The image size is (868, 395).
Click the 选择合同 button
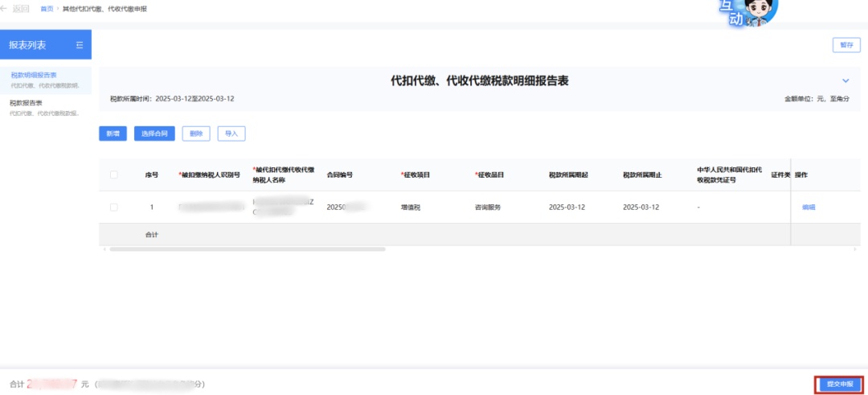tap(154, 134)
